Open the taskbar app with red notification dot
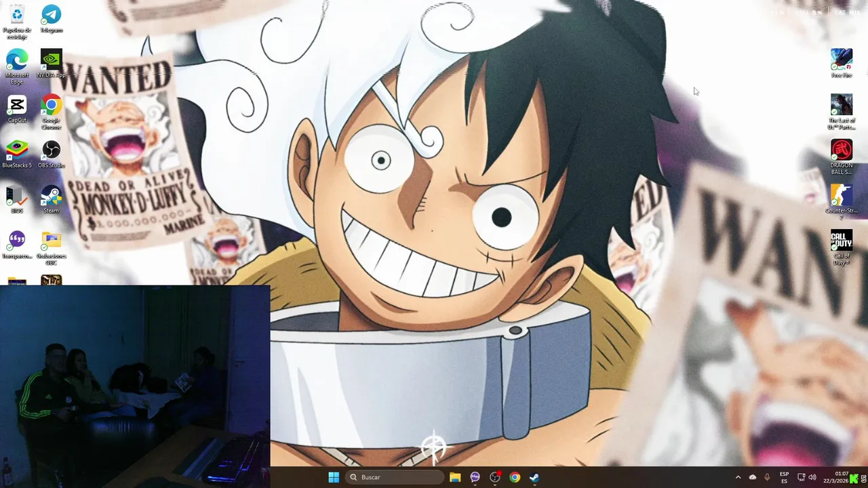Viewport: 868px width, 488px height. [495, 477]
